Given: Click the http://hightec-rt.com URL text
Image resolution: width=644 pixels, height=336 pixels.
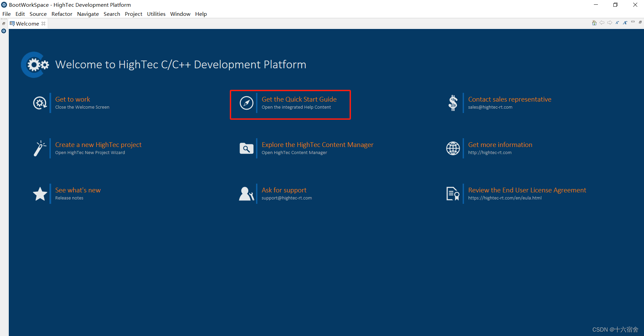Looking at the screenshot, I should click(x=490, y=153).
